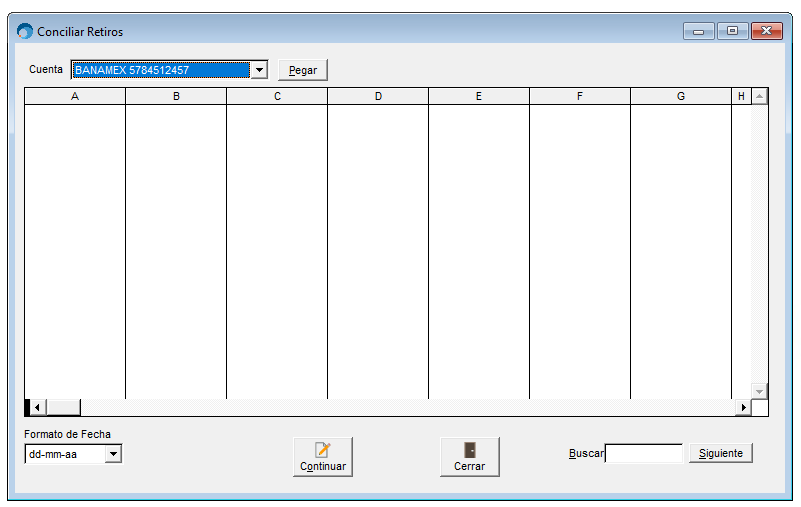The image size is (801, 507).
Task: Select column A header
Action: [x=75, y=96]
